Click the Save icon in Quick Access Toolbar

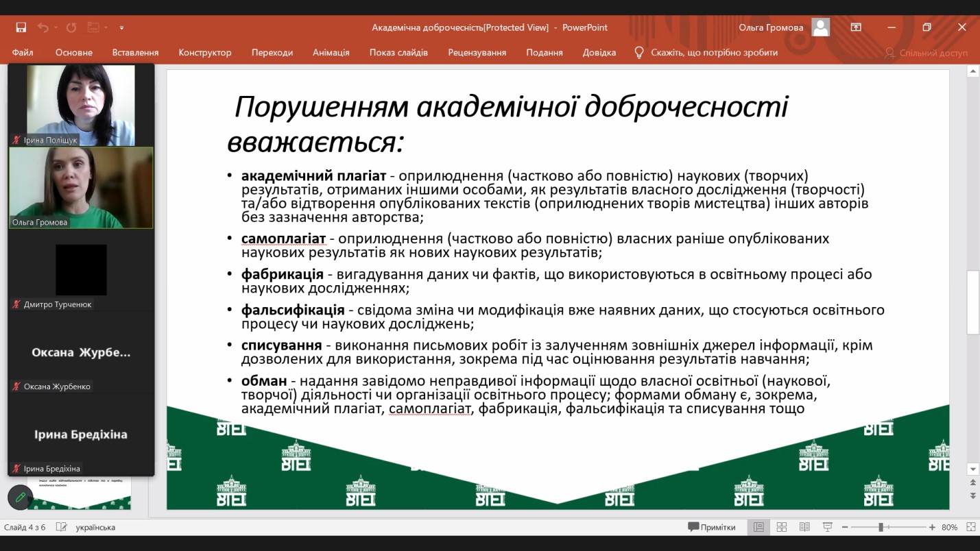pyautogui.click(x=21, y=27)
